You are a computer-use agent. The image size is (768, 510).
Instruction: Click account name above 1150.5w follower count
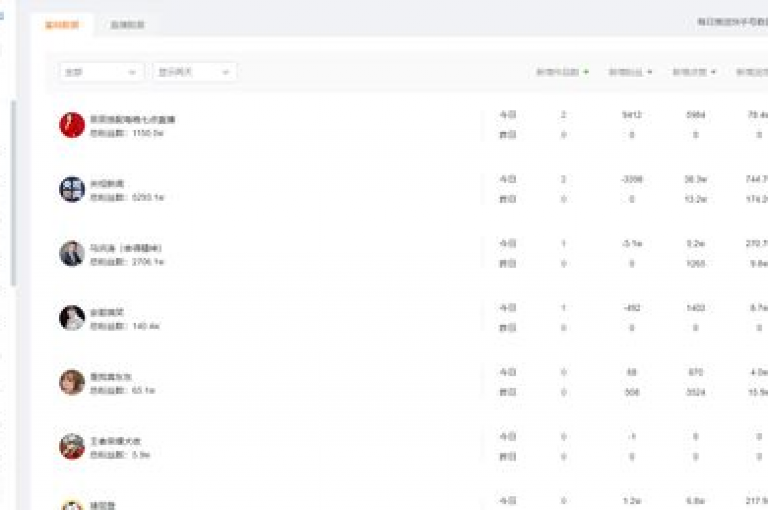tap(133, 119)
